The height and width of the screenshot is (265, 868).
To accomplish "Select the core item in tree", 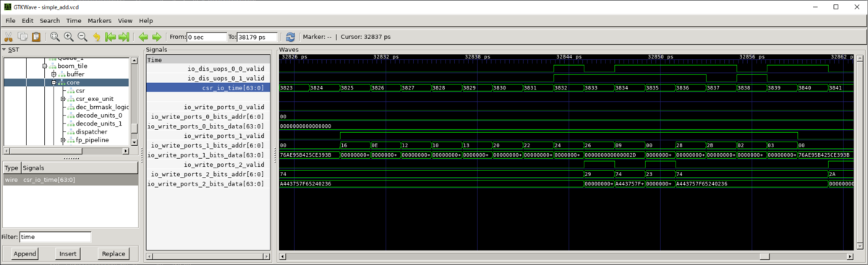I will (73, 82).
